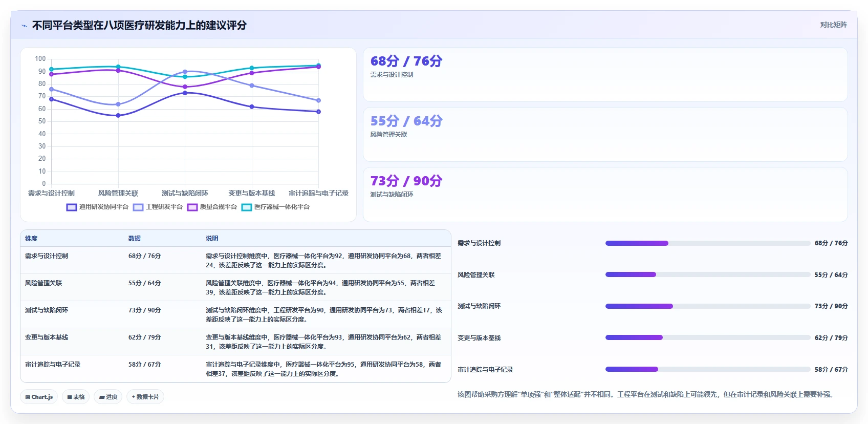The width and height of the screenshot is (868, 424).
Task: Click the 审计追踪与电子记录 progress bar
Action: click(708, 369)
